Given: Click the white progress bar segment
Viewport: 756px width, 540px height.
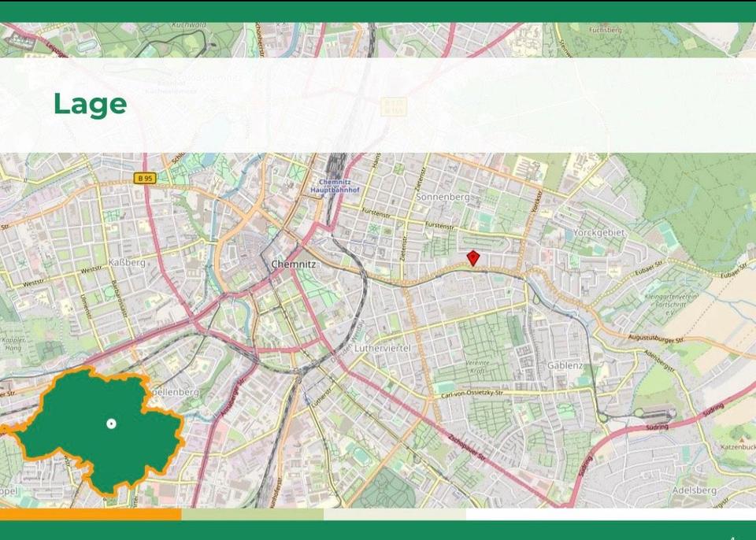Looking at the screenshot, I should tap(610, 514).
